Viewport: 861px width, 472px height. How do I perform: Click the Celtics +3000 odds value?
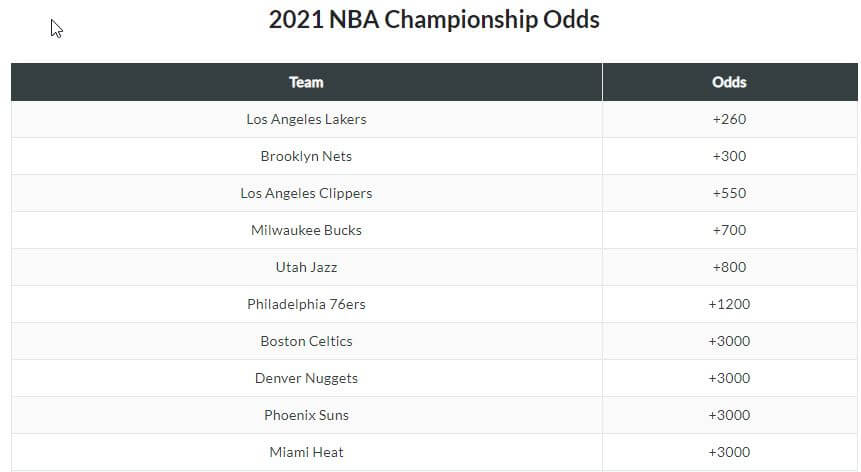[729, 341]
